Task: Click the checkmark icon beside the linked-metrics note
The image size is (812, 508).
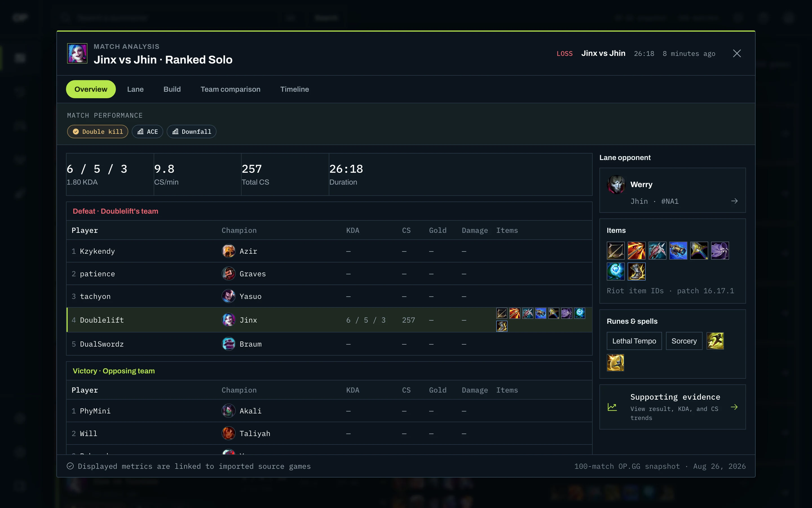Action: pos(70,466)
